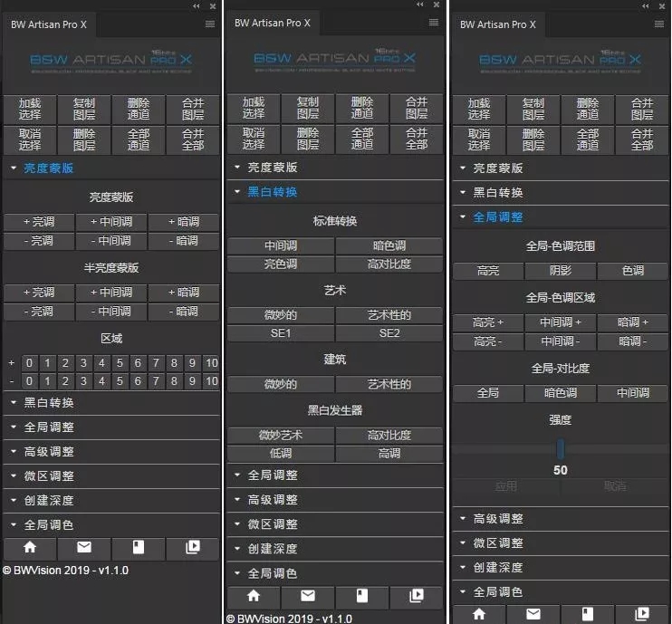Viewport: 672px width, 624px height.
Task: Expand the 创建深度 section in the right panel
Action: [497, 567]
